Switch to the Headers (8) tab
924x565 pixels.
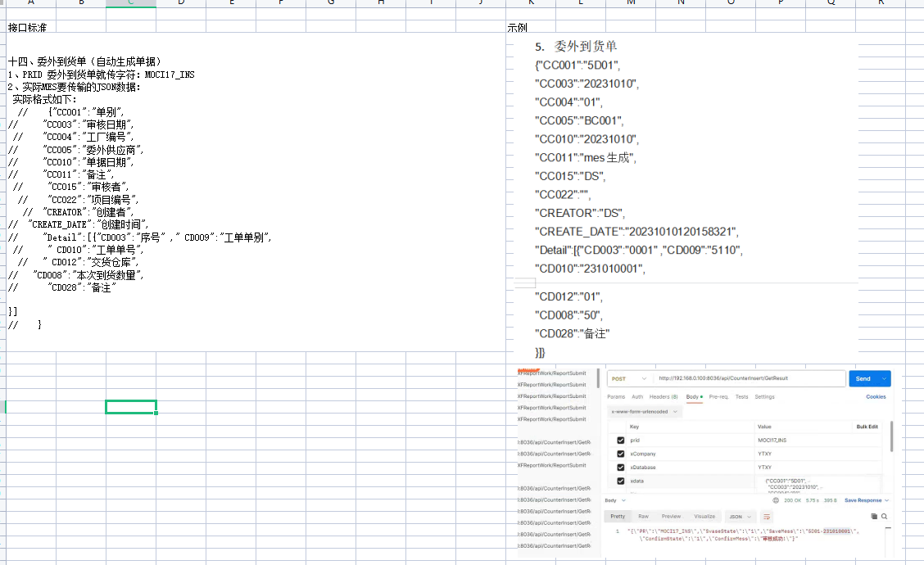coord(664,397)
